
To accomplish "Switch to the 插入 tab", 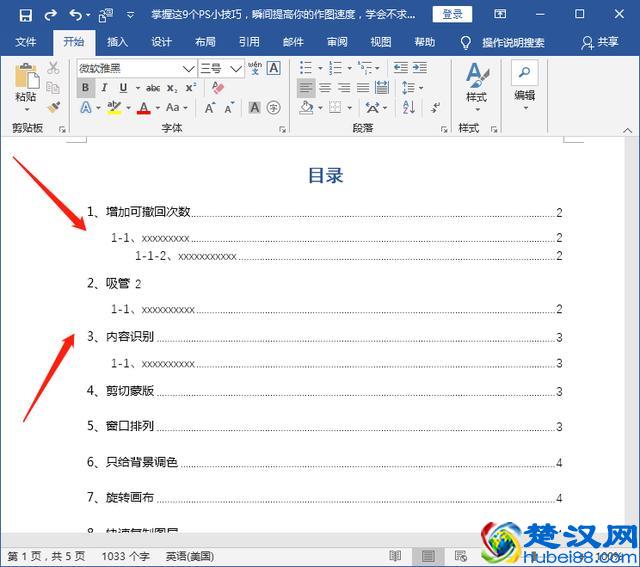I will pos(118,42).
